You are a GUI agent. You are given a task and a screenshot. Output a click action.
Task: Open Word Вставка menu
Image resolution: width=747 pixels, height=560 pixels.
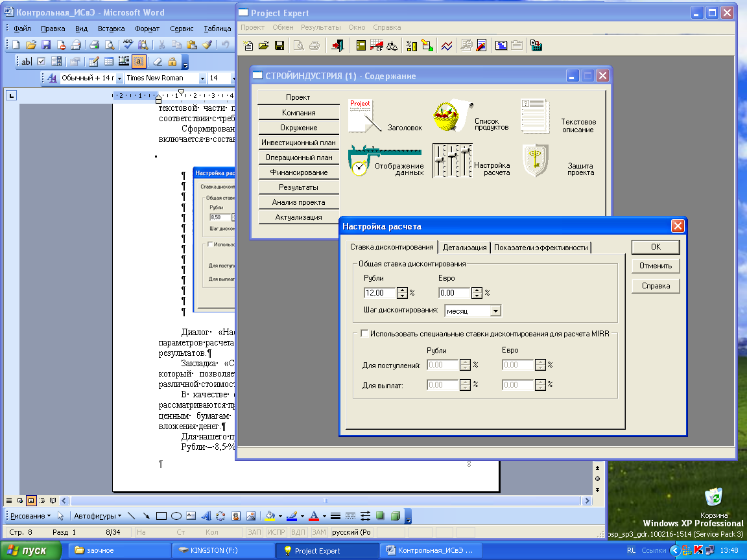click(x=111, y=29)
